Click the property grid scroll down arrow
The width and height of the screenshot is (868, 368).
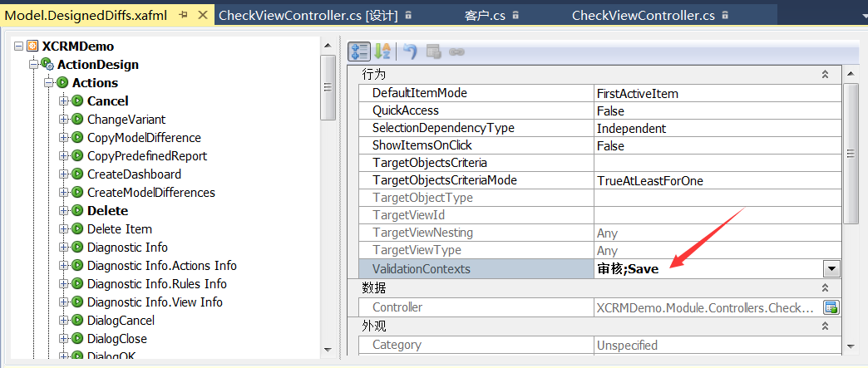pos(851,346)
